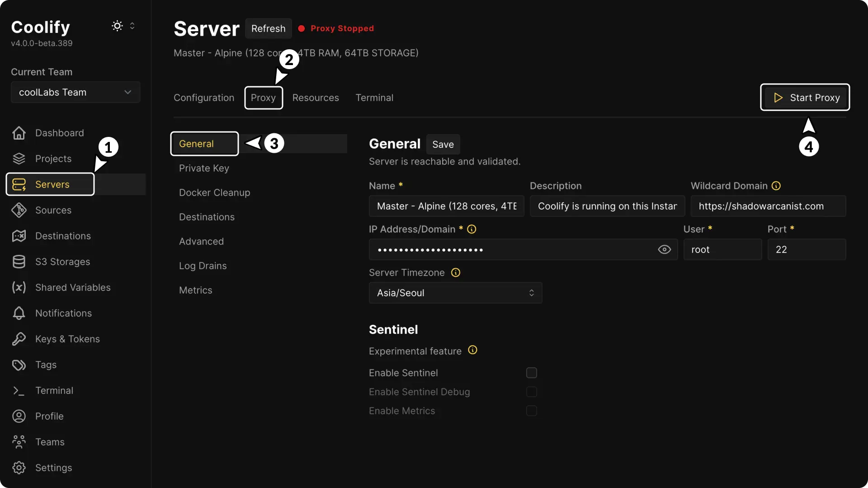The height and width of the screenshot is (488, 868).
Task: Click the Settings gear icon in sidebar
Action: click(19, 468)
